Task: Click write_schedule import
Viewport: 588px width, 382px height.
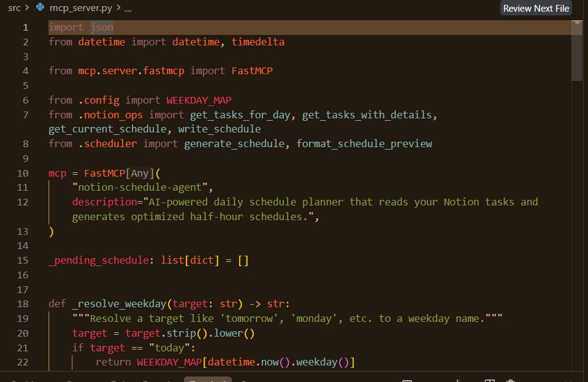Action: pos(220,129)
